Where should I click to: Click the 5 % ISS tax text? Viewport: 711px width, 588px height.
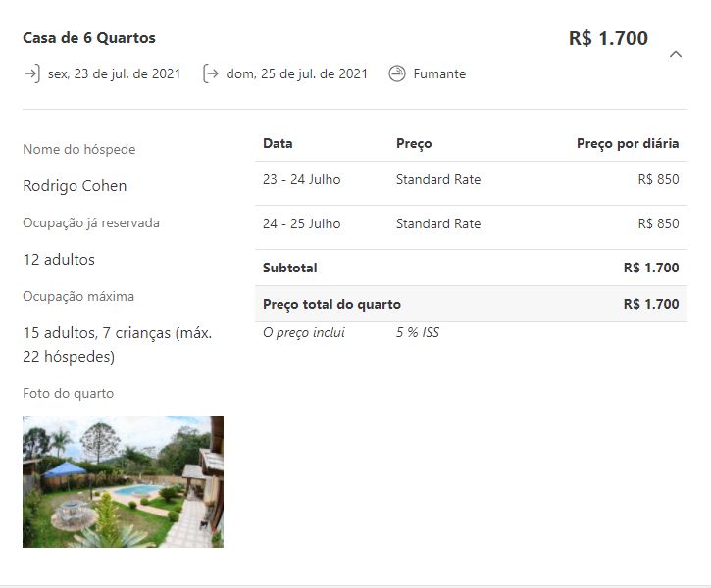[418, 332]
